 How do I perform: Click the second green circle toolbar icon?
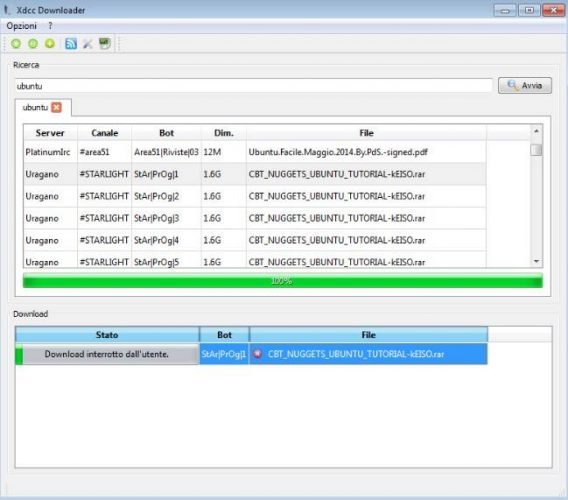coord(33,44)
